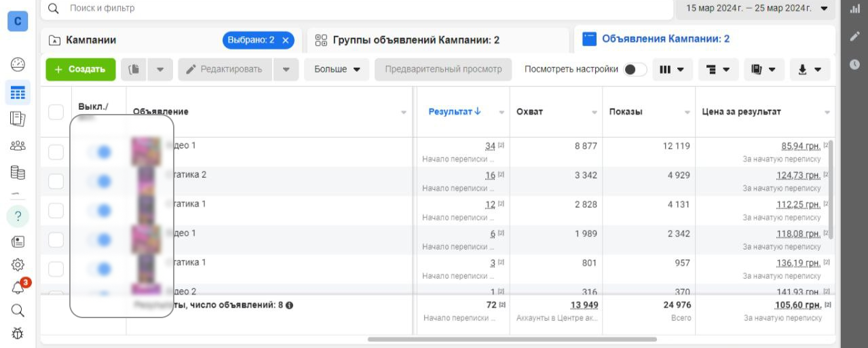This screenshot has height=348, width=868.
Task: Toggle off the ad with 2 828 reach
Action: (x=99, y=210)
